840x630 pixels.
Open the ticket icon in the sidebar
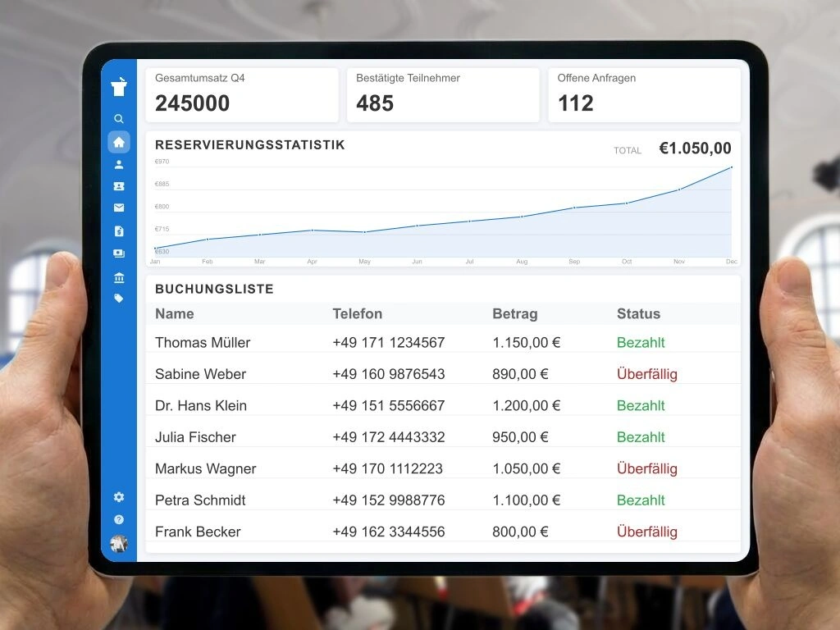coord(119,186)
